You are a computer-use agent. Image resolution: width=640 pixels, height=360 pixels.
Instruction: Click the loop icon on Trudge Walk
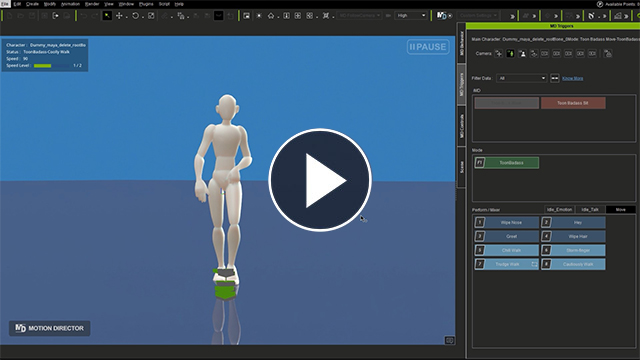pos(534,264)
